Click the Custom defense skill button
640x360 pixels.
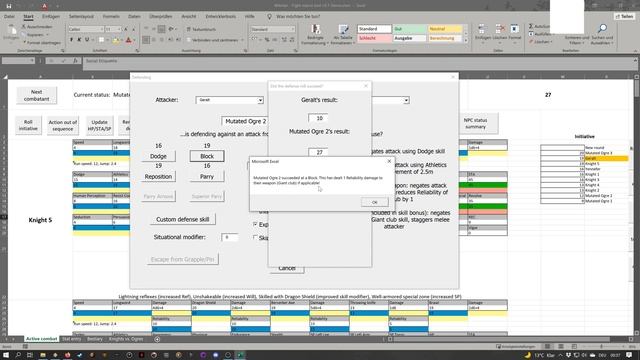[182, 219]
